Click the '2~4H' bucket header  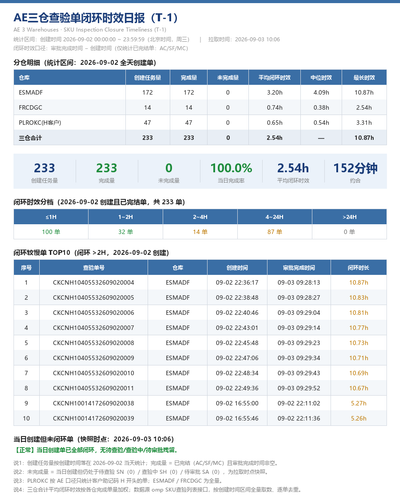(x=200, y=217)
